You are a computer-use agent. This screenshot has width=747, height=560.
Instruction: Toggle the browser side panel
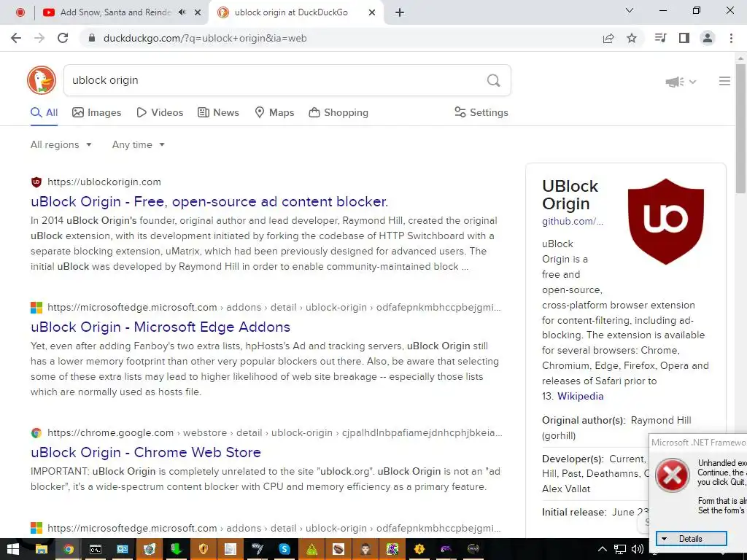click(x=684, y=38)
